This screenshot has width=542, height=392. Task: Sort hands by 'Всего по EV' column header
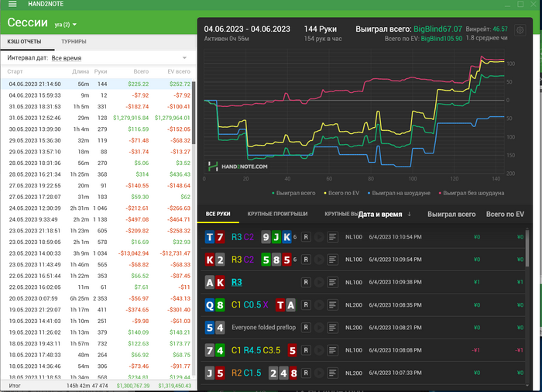pos(505,214)
